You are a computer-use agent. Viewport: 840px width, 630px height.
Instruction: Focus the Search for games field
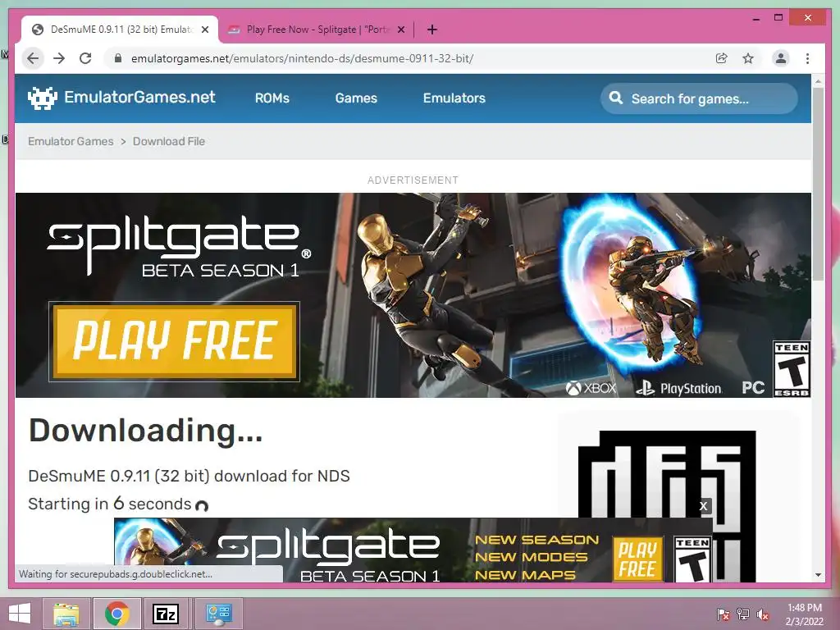click(x=699, y=98)
